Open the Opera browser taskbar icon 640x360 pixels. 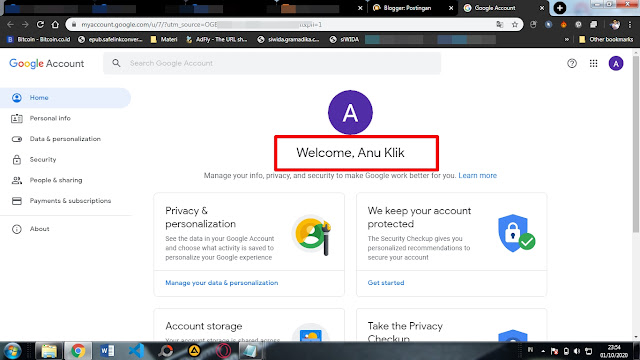[x=224, y=351]
